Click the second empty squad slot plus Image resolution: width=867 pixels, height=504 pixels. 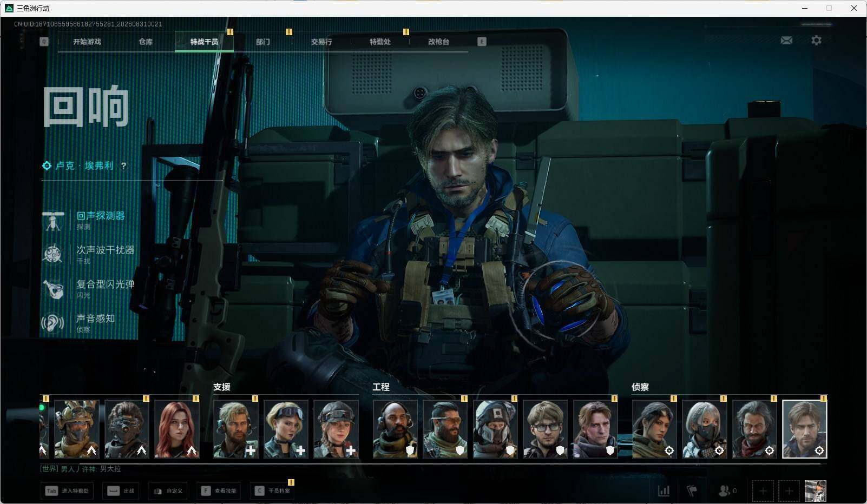point(789,491)
